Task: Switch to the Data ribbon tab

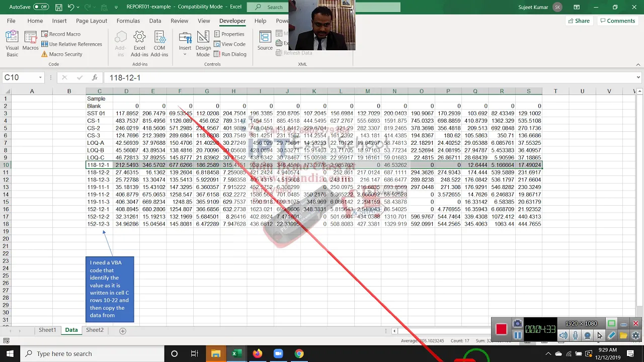Action: (155, 21)
